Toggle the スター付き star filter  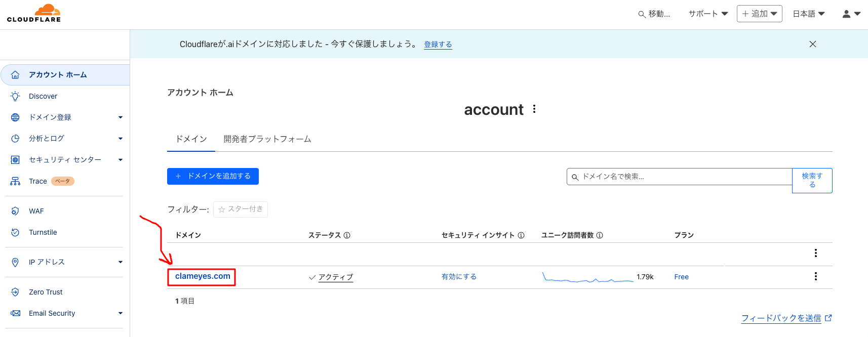coord(241,209)
